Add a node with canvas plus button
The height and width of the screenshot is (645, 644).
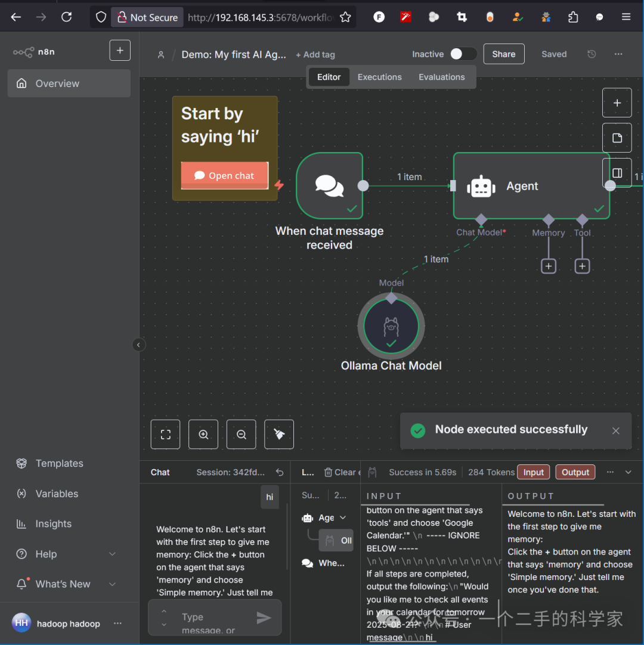tap(617, 103)
